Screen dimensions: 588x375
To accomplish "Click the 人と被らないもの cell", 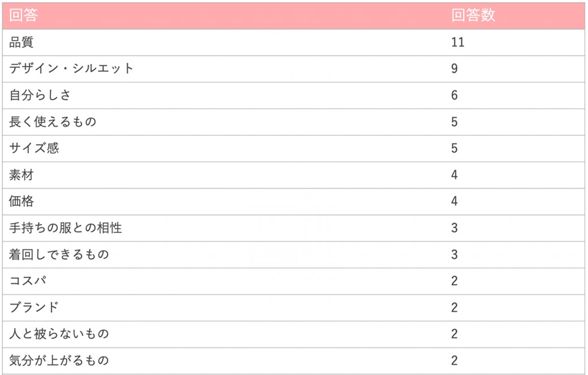I will (59, 335).
